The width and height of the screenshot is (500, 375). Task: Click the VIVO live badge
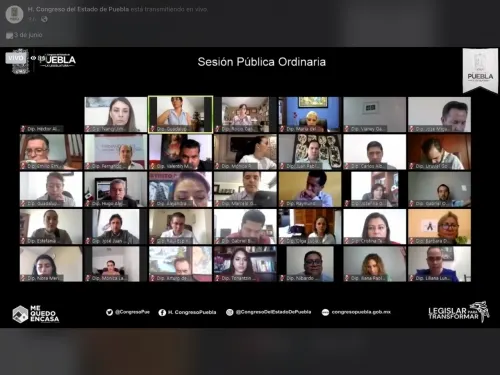coord(16,58)
